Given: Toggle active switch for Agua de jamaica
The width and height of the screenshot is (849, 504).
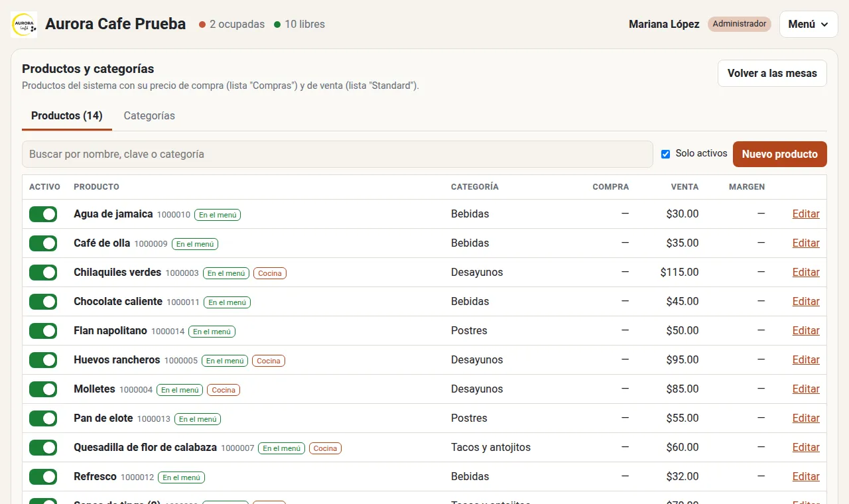Looking at the screenshot, I should pyautogui.click(x=43, y=214).
